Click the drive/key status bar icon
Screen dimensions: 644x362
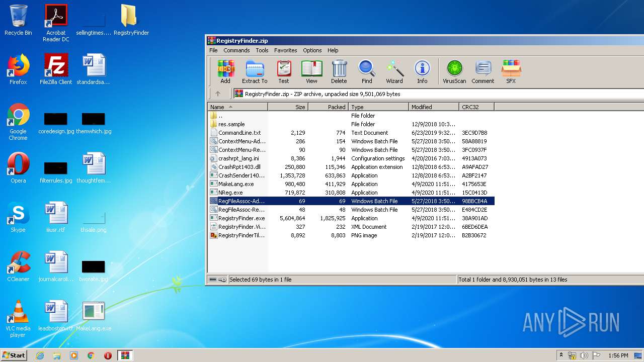[x=217, y=280]
